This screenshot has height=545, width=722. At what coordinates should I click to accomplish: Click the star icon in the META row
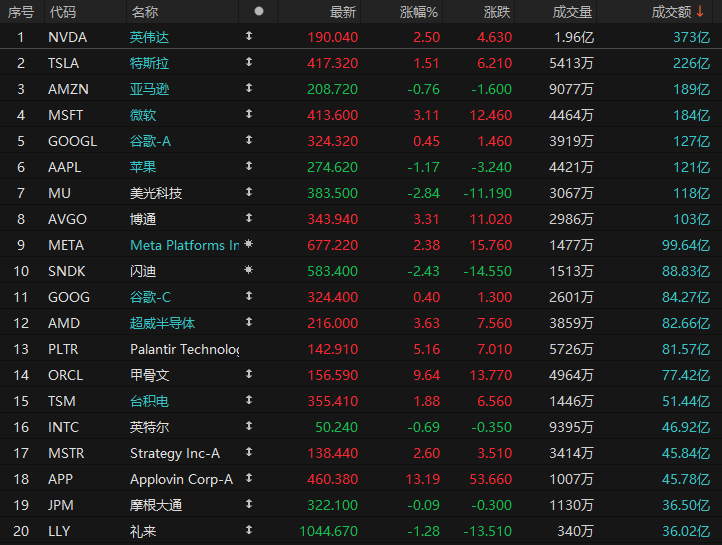(249, 244)
